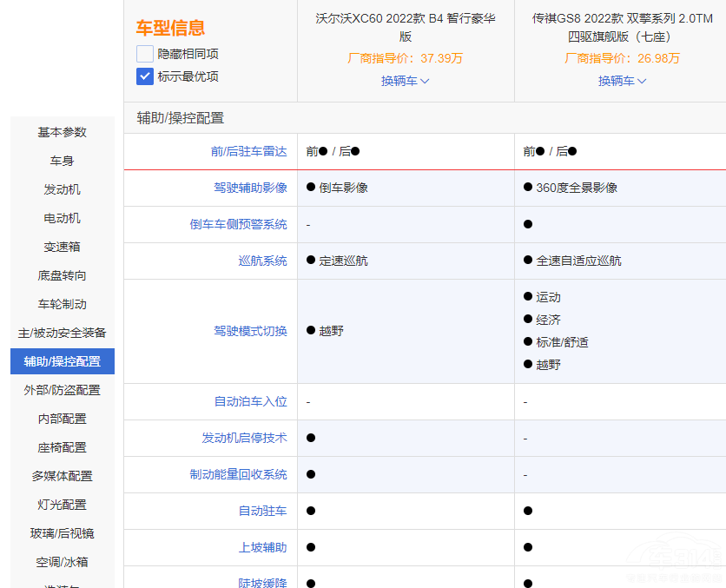This screenshot has width=726, height=588.
Task: Switch to the 辅助/操控配置 highlighted tab
Action: 60,361
